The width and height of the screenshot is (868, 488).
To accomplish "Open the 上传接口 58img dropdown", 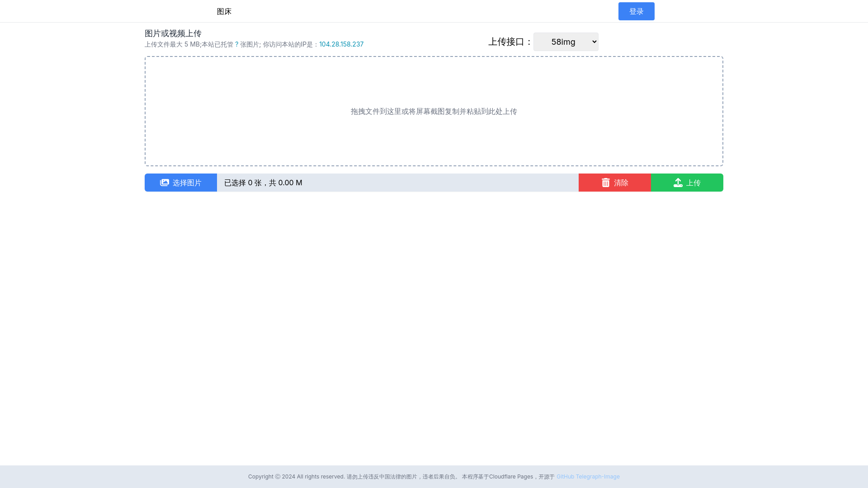I will pos(566,42).
